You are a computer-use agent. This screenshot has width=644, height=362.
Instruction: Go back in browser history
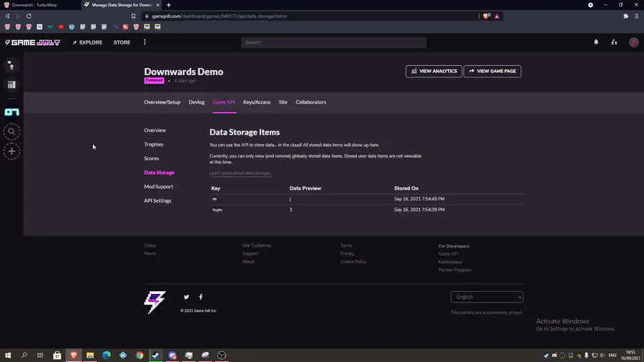(x=7, y=16)
